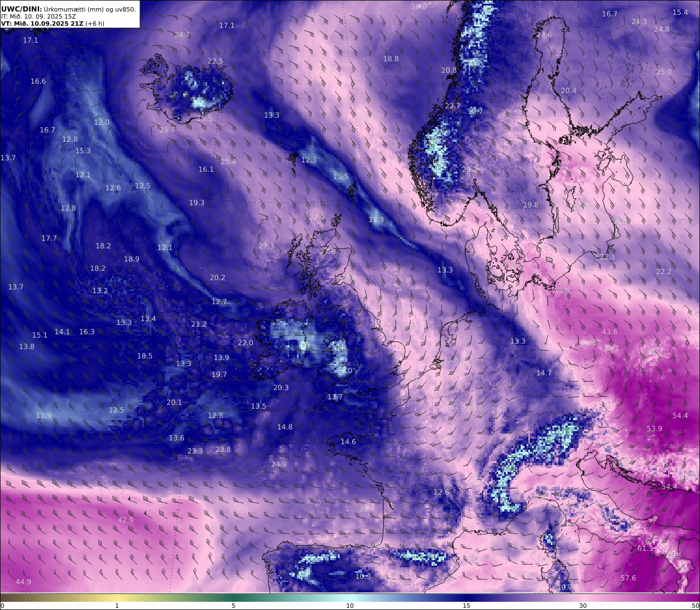This screenshot has height=610, width=700.
Task: Click the 20.3 value south of Ireland
Action: click(x=281, y=387)
